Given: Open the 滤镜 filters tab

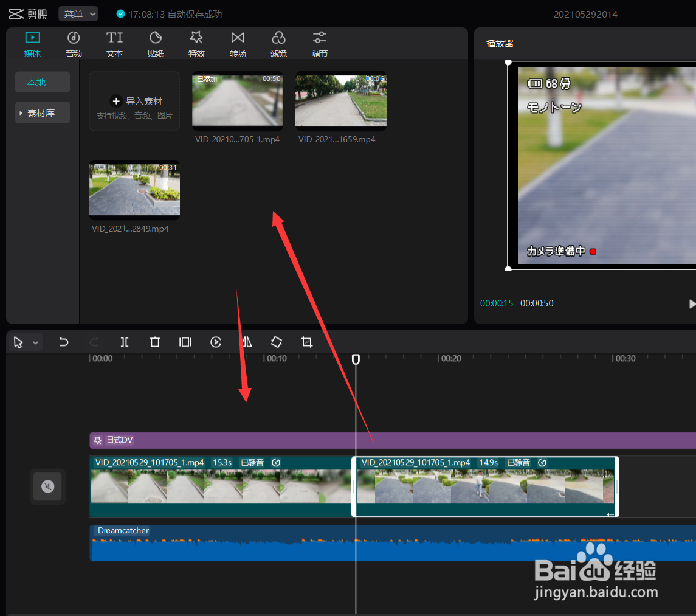Looking at the screenshot, I should (x=279, y=44).
